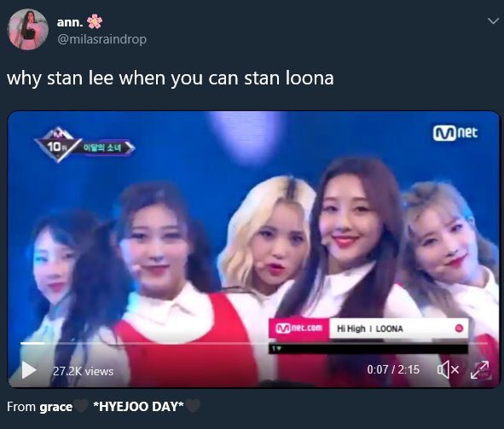Click the red search icon in the banner
Viewport: 504px width, 429px height.
(460, 328)
